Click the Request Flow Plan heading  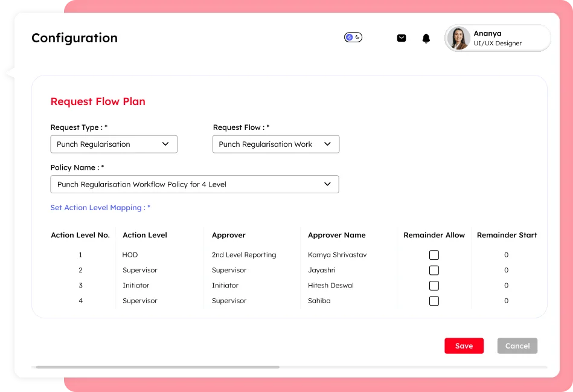coord(98,101)
